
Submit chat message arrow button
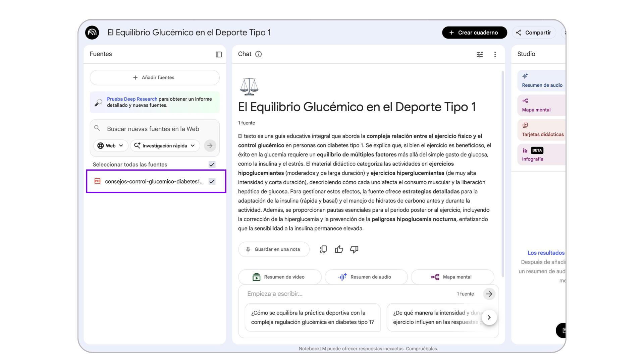tap(489, 294)
